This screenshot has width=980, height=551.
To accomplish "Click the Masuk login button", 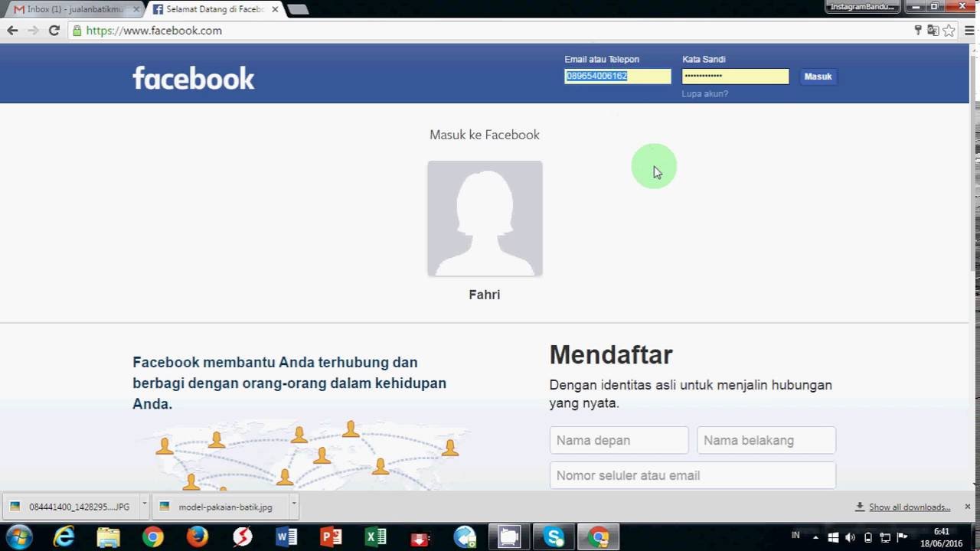I will click(818, 77).
